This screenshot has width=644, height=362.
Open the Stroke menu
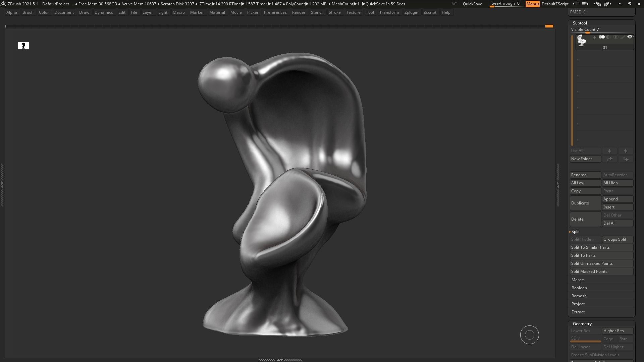point(334,12)
